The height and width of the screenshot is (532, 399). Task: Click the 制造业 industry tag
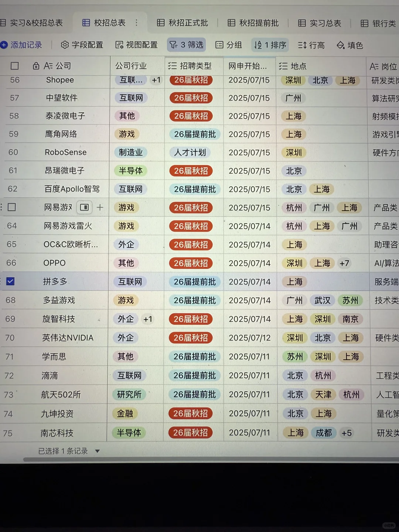[x=130, y=152]
